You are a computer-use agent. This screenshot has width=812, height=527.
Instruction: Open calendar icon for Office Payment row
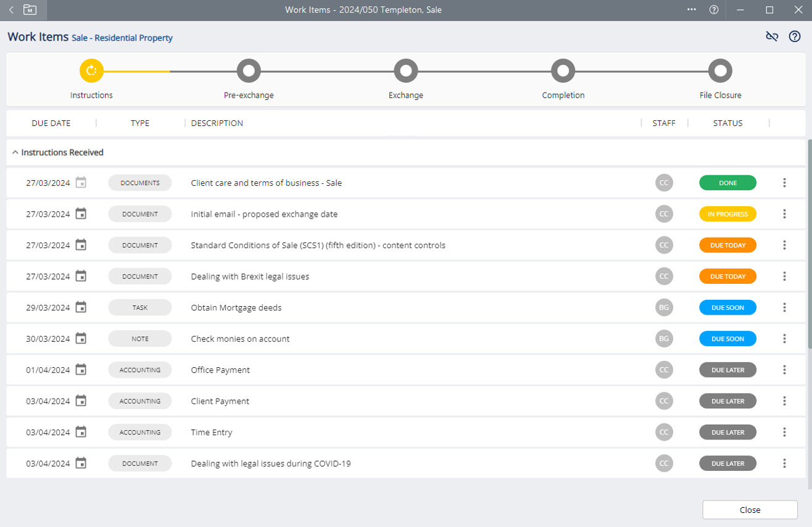click(81, 370)
